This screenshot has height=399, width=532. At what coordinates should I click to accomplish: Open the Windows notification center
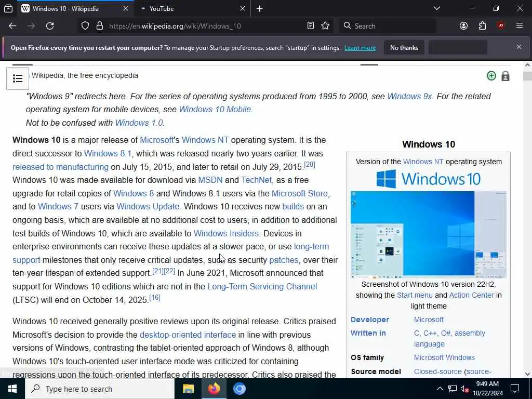tap(515, 389)
